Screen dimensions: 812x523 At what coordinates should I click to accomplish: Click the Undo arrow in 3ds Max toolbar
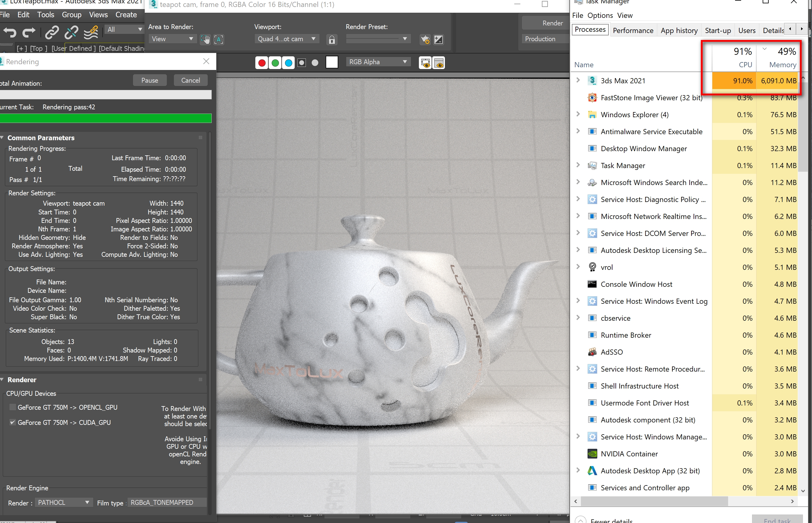pos(9,33)
